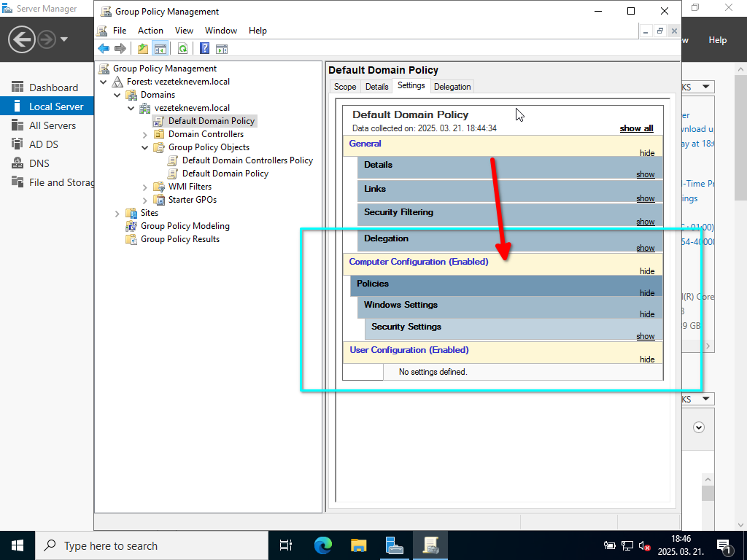The width and height of the screenshot is (747, 560).
Task: Open the Action menu
Action: click(x=150, y=31)
